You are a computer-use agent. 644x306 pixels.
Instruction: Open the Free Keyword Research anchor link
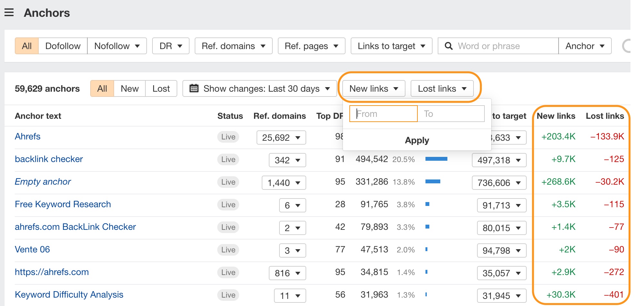(x=63, y=204)
